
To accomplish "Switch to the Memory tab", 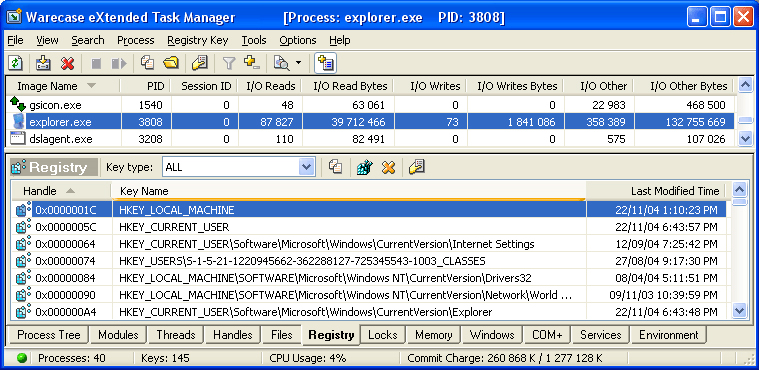I will [x=433, y=335].
